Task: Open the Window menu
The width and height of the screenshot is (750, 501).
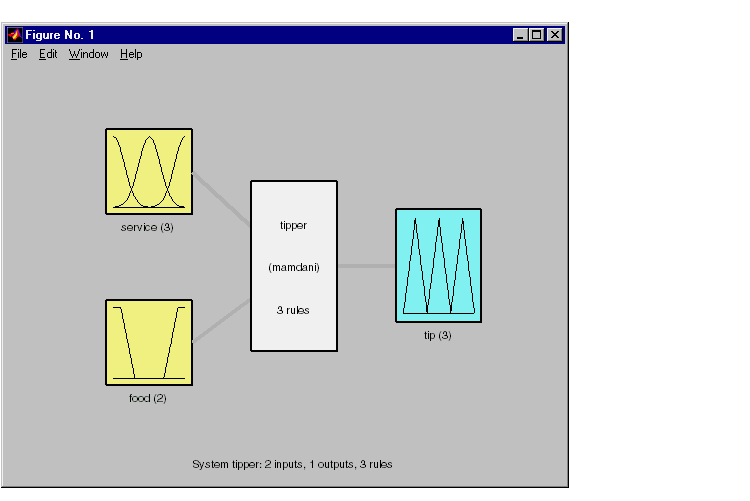Action: pos(88,54)
